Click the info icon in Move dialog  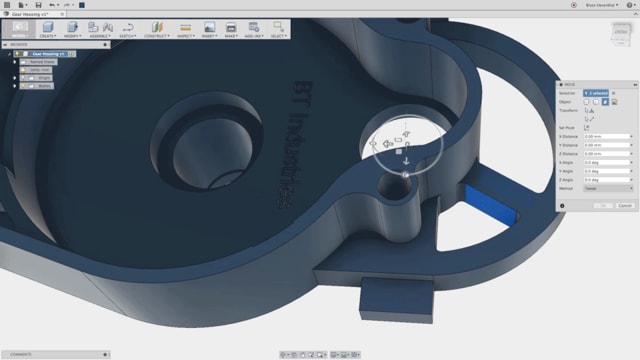[x=562, y=206]
